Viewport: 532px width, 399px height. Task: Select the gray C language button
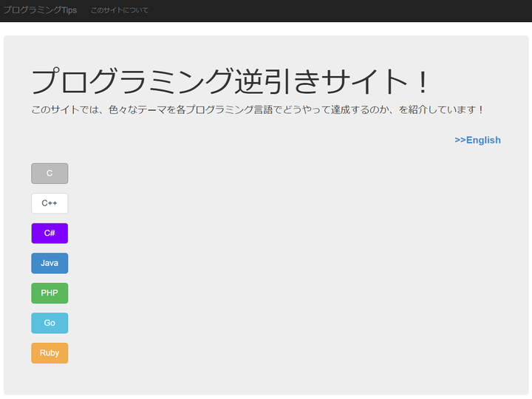tap(50, 174)
